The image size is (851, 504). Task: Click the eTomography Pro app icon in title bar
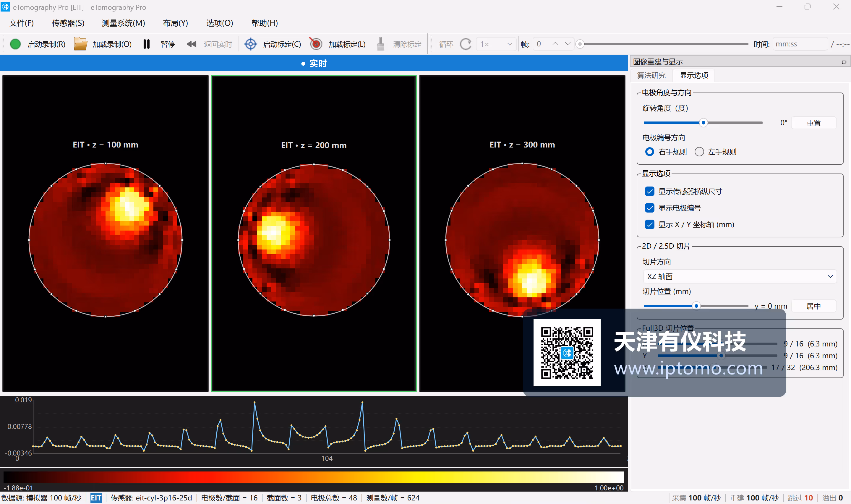[5, 7]
